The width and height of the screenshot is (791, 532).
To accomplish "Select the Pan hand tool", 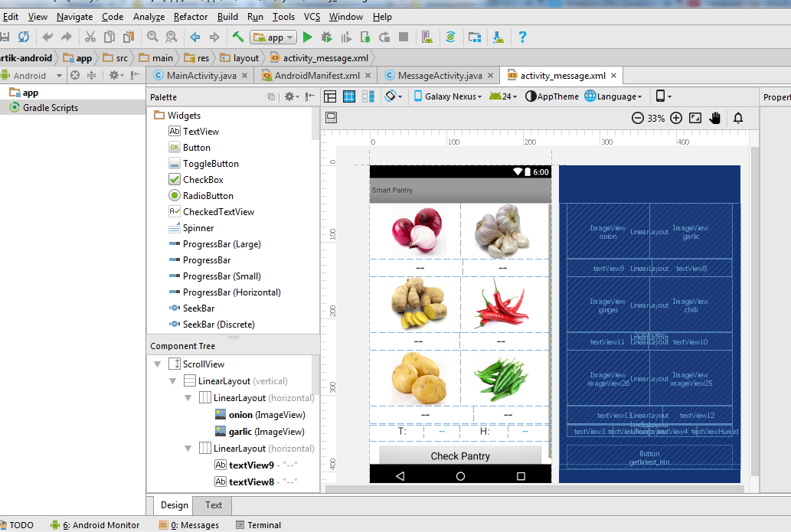I will (715, 118).
